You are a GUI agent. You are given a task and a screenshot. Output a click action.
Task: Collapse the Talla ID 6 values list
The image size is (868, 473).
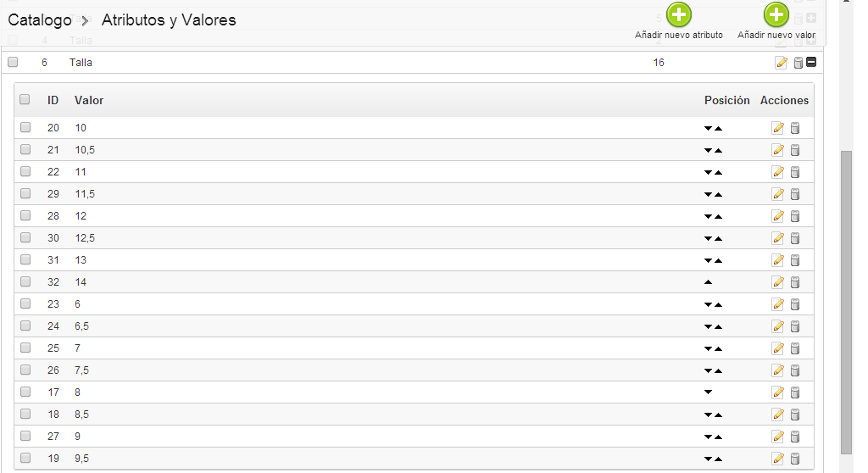point(810,63)
